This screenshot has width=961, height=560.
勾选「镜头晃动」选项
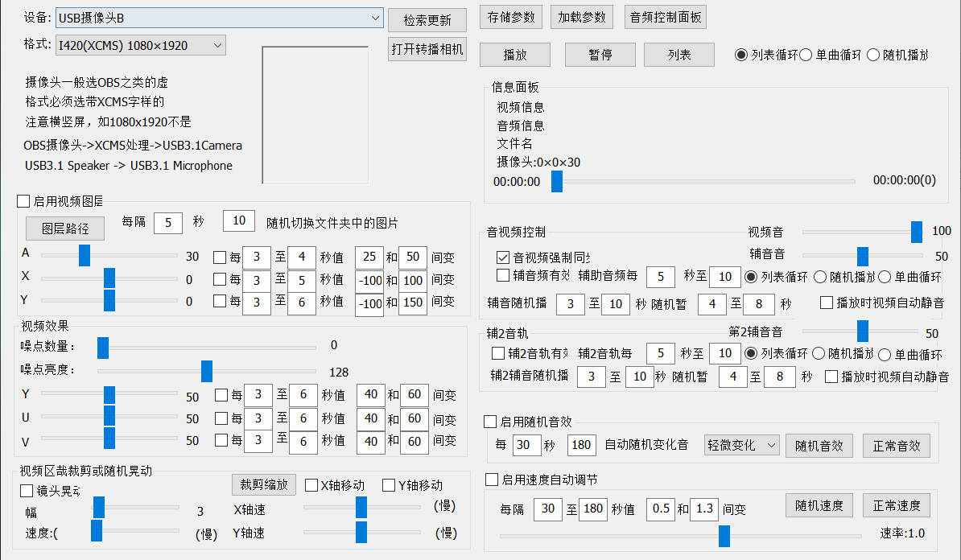pos(27,491)
